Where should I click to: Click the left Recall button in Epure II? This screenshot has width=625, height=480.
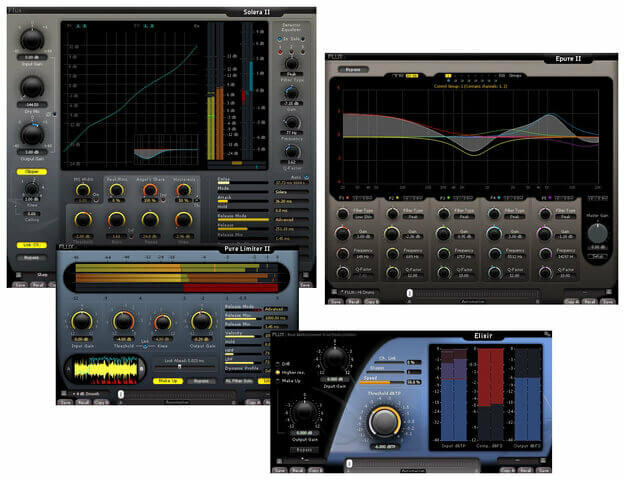(x=354, y=302)
